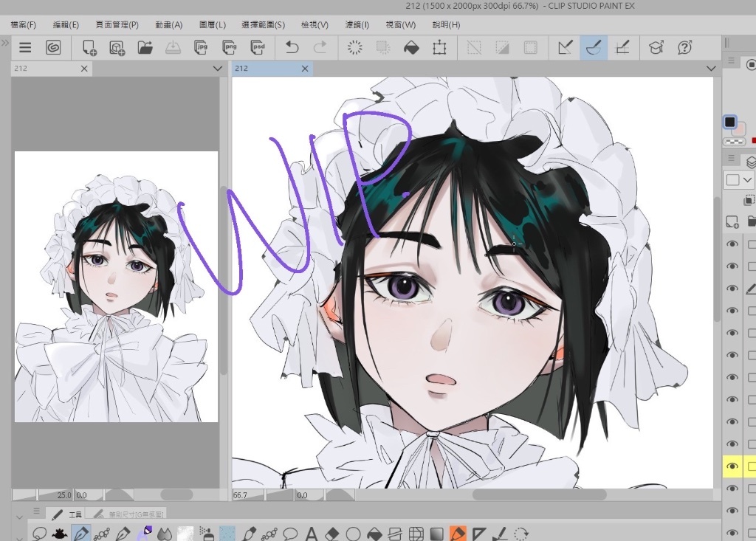Click the main canvas horizontal scrollbar
The width and height of the screenshot is (756, 541).
point(539,495)
